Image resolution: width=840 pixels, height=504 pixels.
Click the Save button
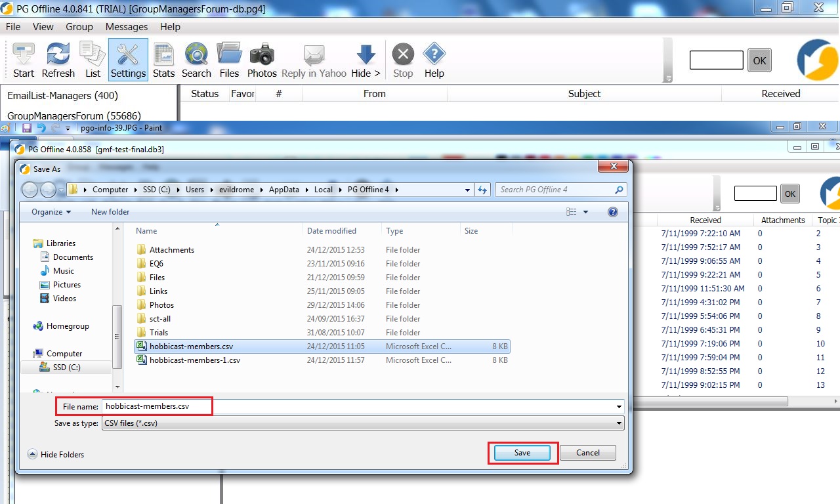[522, 453]
